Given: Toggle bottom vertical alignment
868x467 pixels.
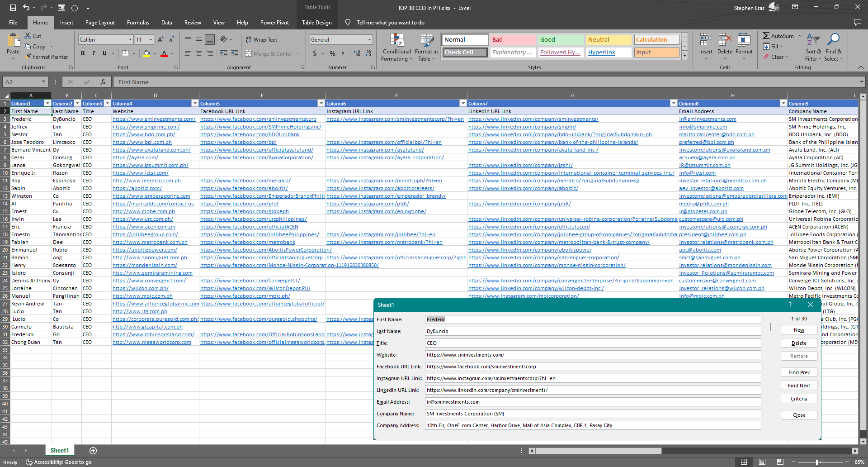Looking at the screenshot, I should click(x=210, y=40).
